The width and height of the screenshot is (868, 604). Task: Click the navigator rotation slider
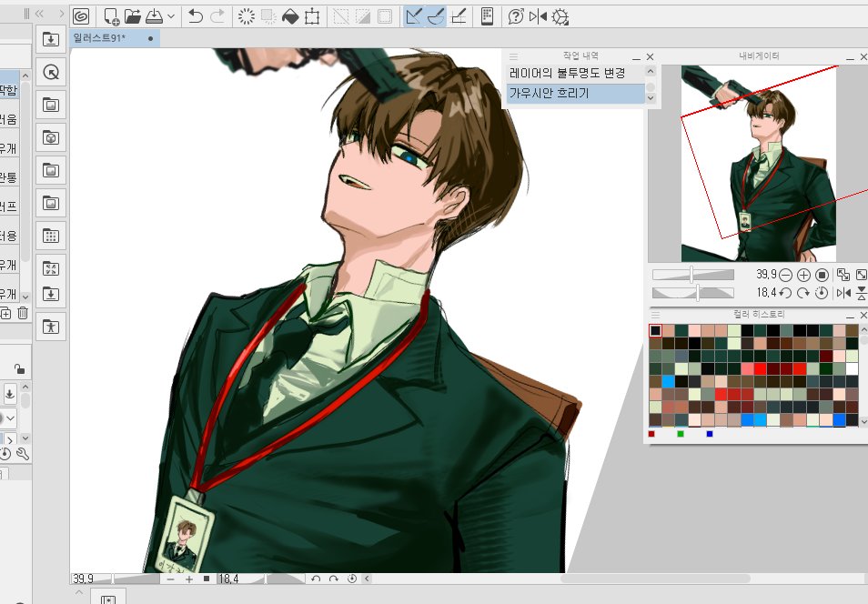[x=693, y=293]
